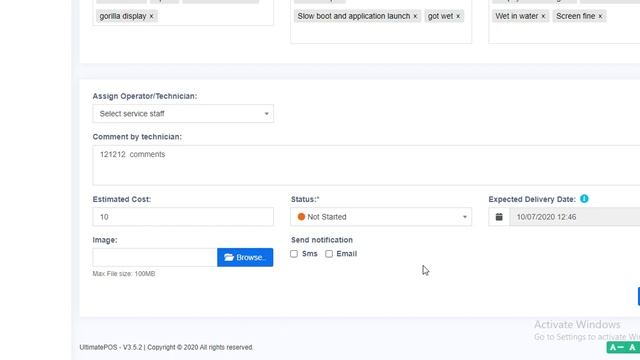The height and width of the screenshot is (360, 640).
Task: Click the 'Max File size: 100MB' note
Action: [x=124, y=273]
